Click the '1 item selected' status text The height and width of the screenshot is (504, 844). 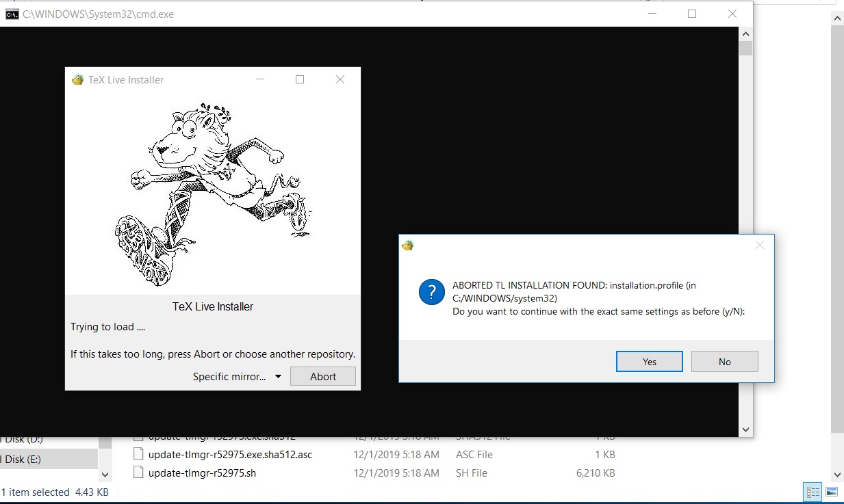35,492
